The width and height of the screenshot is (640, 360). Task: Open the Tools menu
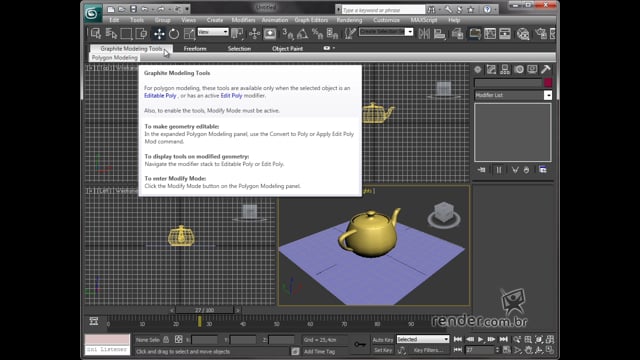pyautogui.click(x=137, y=20)
